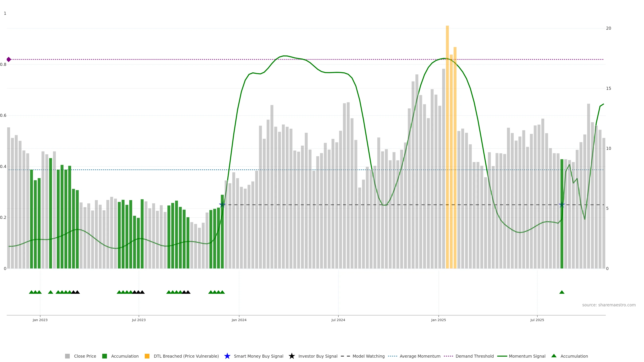Click the blue star icon in the legend
This screenshot has height=362, width=644.
click(227, 356)
